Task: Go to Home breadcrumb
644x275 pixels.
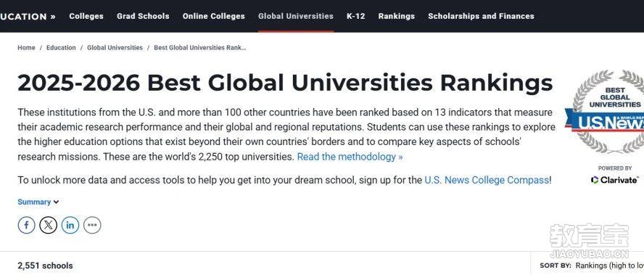Action: tap(26, 48)
